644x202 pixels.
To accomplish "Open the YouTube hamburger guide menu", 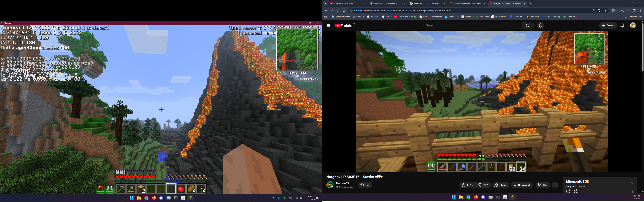I will (x=329, y=25).
